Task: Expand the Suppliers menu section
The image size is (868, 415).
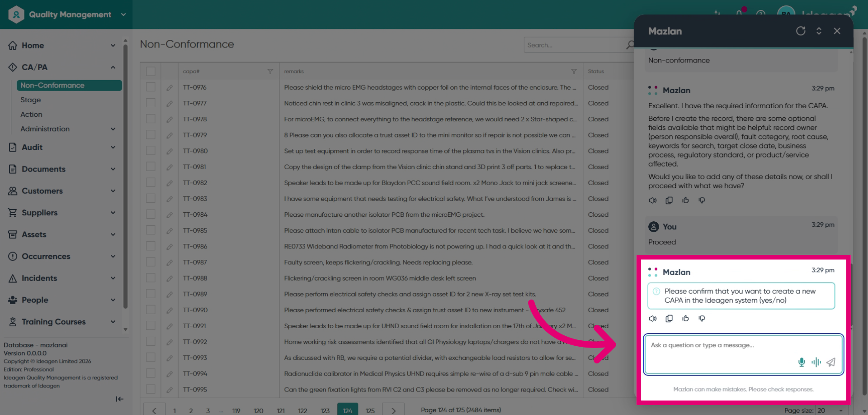Action: [x=113, y=212]
